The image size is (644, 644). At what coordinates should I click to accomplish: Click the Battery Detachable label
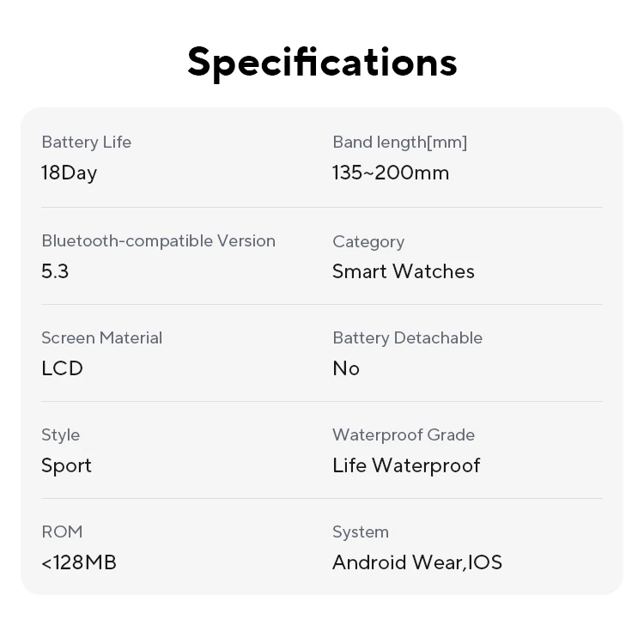[x=407, y=338]
